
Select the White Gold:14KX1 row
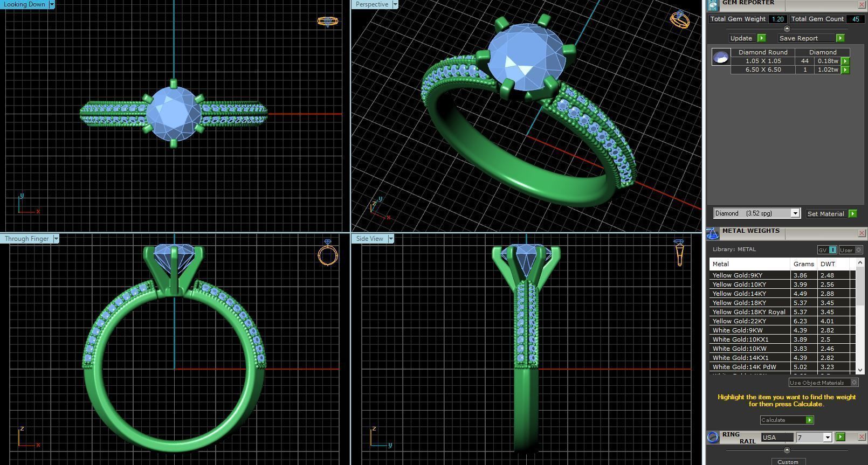tap(782, 358)
